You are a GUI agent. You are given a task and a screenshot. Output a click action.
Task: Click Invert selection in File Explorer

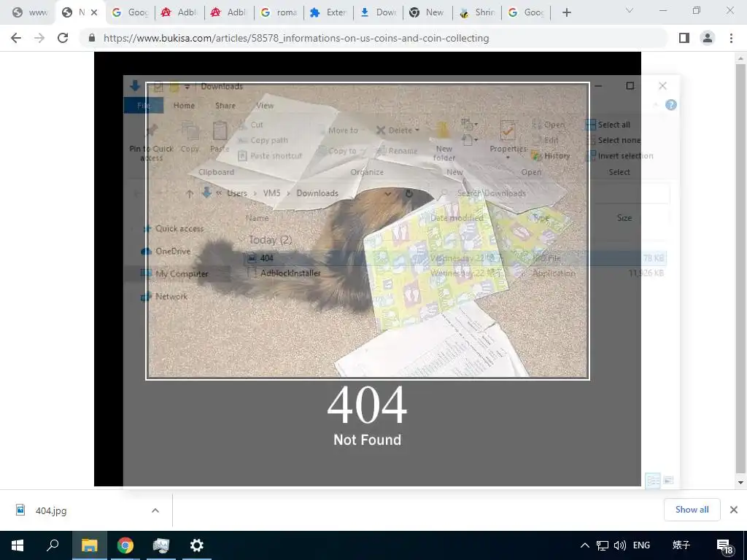pos(619,156)
